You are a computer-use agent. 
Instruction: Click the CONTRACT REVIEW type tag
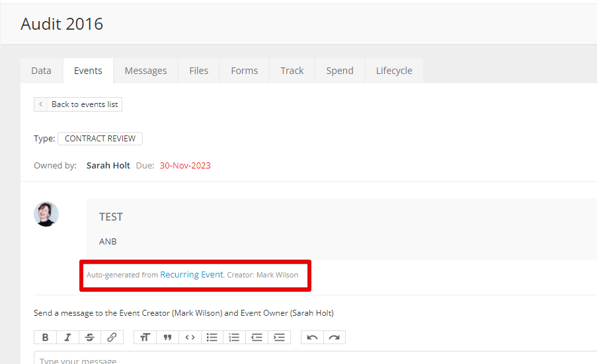point(100,139)
